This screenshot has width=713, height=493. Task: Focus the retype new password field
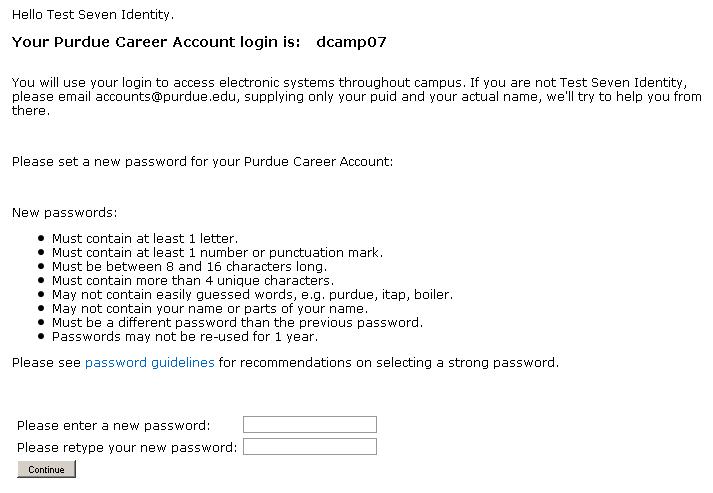[x=309, y=447]
